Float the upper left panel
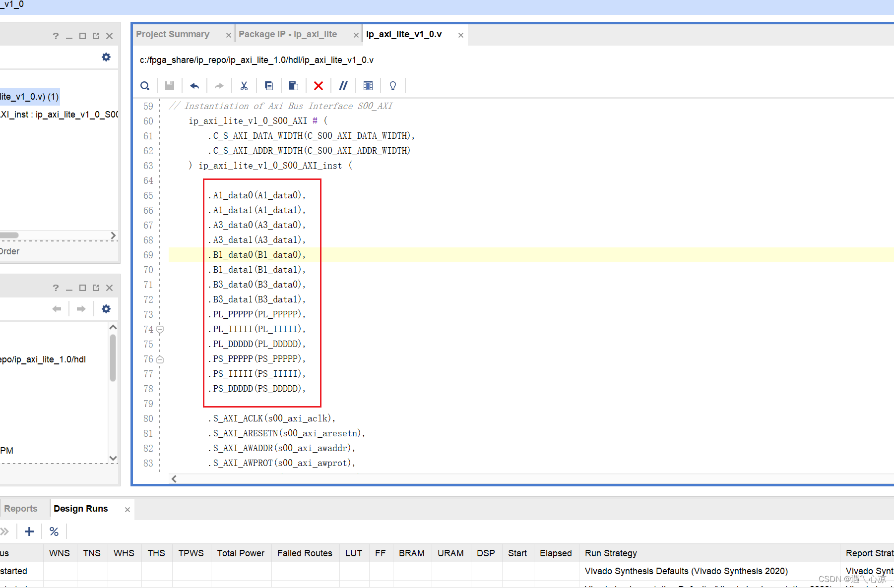This screenshot has height=588, width=894. pyautogui.click(x=96, y=36)
